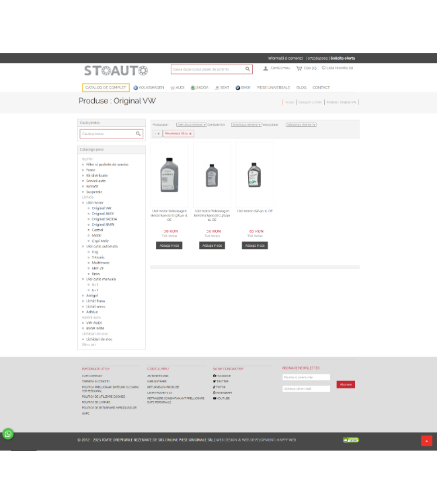Open the SKODA menu text
Image resolution: width=437 pixels, height=504 pixels.
click(x=202, y=88)
